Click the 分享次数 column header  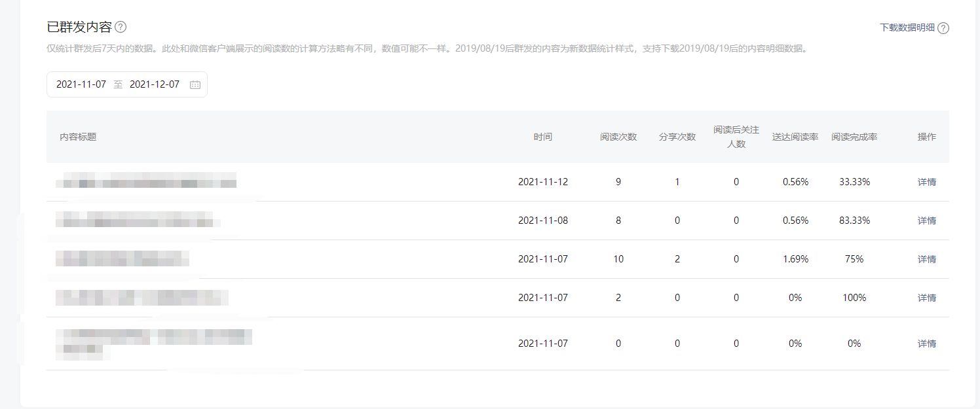point(677,137)
